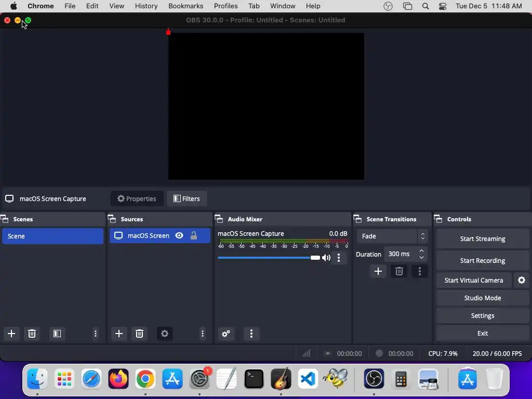Screen dimensions: 532x399
Task: Click Start Streaming button
Action: click(x=483, y=239)
